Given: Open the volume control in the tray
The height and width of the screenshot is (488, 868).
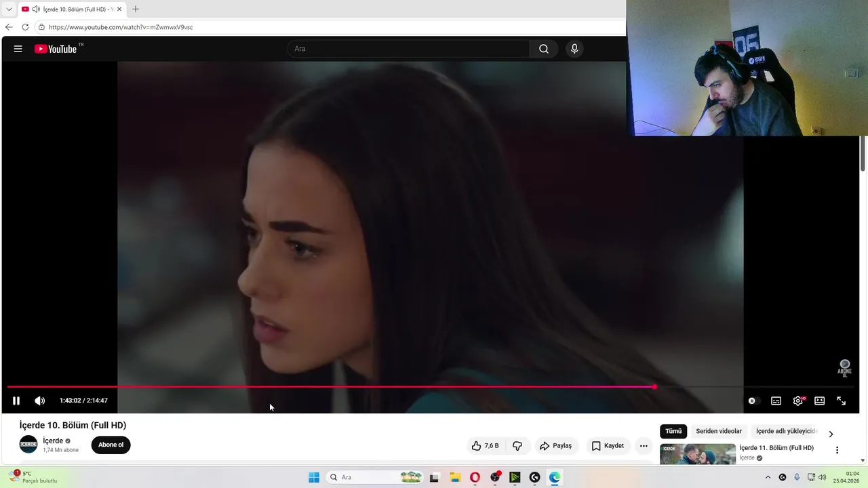Looking at the screenshot, I should (823, 477).
